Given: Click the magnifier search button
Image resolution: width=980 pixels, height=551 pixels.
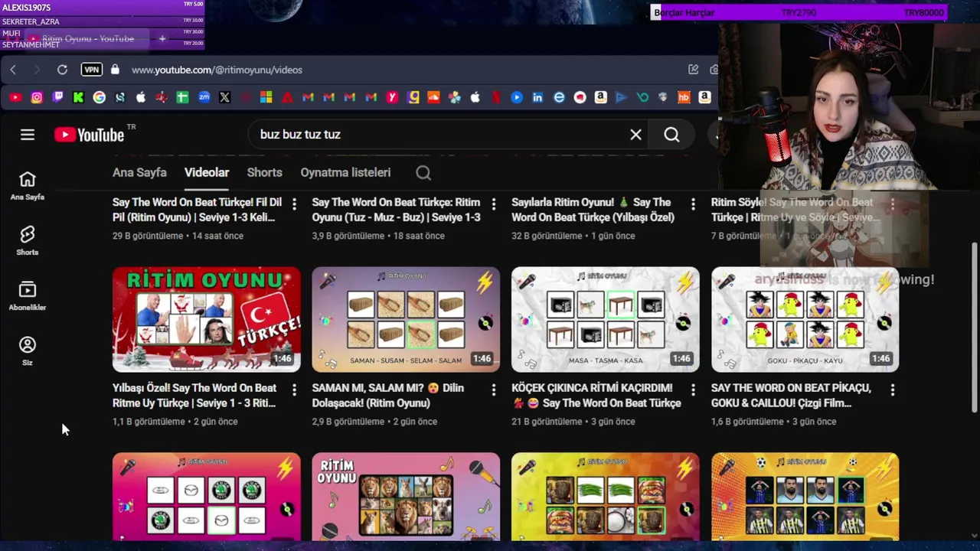Looking at the screenshot, I should pyautogui.click(x=671, y=135).
